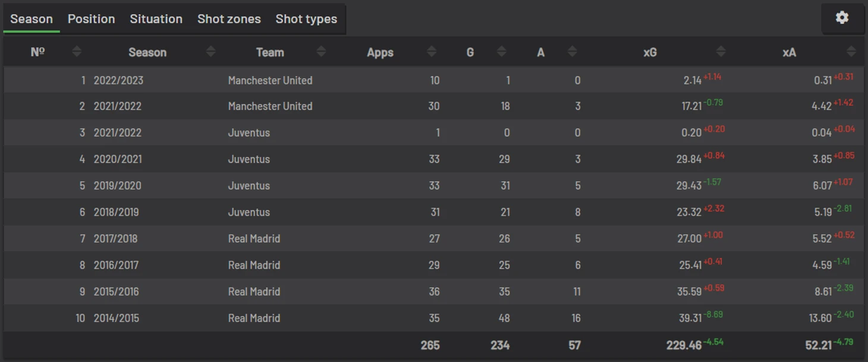Select the 2021/2022 Juventus row
Screen dimensions: 868x362
tap(434, 133)
